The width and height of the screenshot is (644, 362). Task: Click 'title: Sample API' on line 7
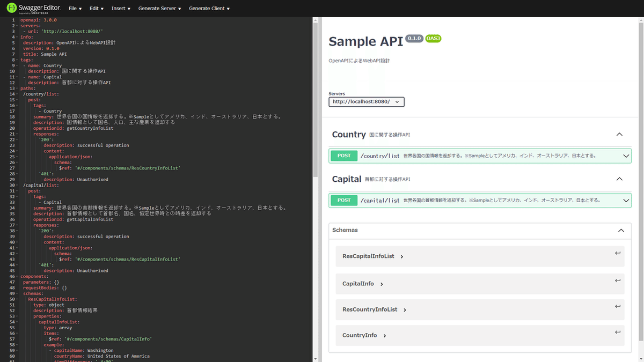(45, 54)
